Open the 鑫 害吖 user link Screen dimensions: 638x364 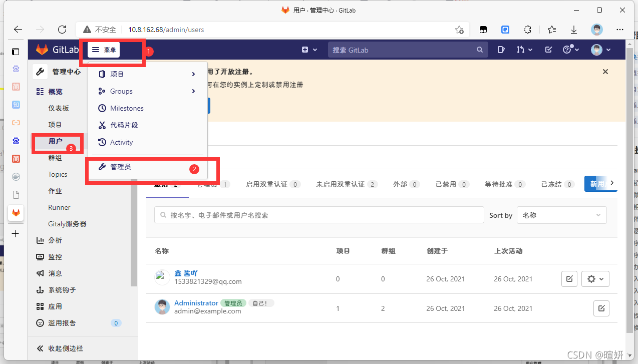pyautogui.click(x=186, y=273)
